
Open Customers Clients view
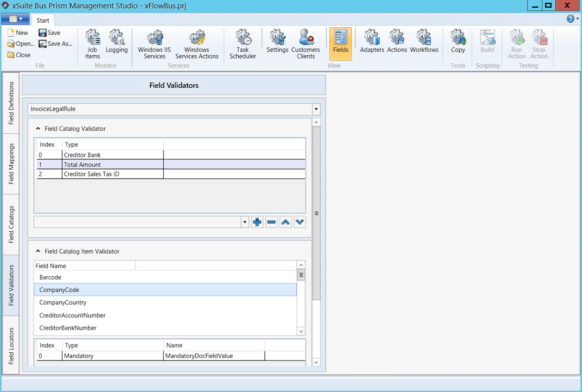tap(306, 44)
